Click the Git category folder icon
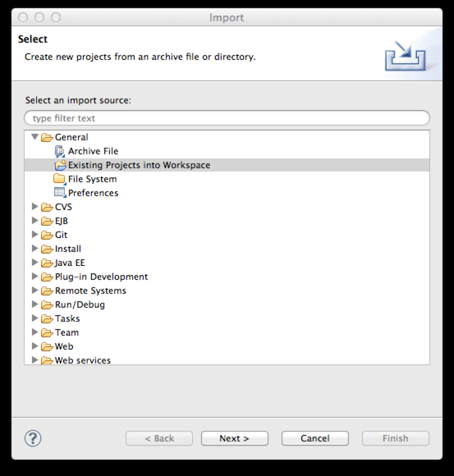This screenshot has width=454, height=476. pos(47,235)
